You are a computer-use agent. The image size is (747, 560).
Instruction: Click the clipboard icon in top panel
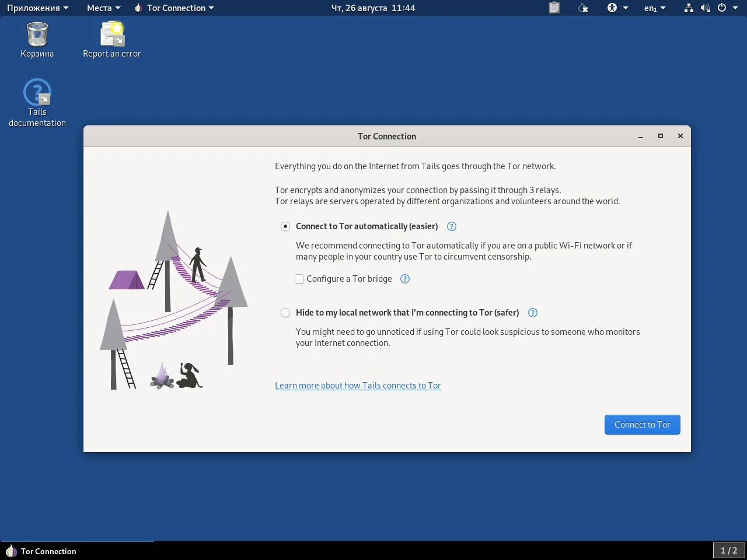[x=554, y=8]
